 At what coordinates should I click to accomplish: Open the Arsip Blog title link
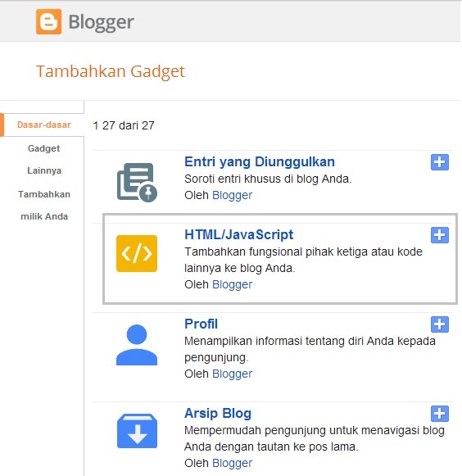click(218, 413)
